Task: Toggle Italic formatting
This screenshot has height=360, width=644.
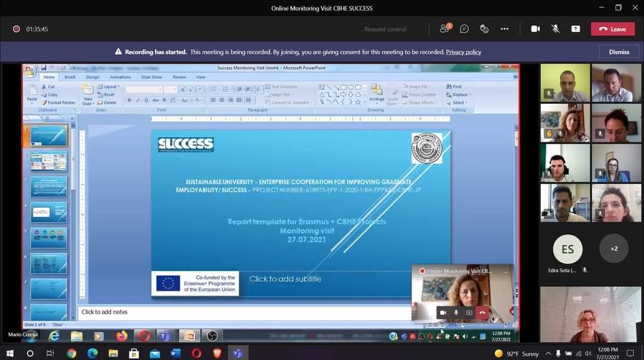Action: pyautogui.click(x=138, y=100)
